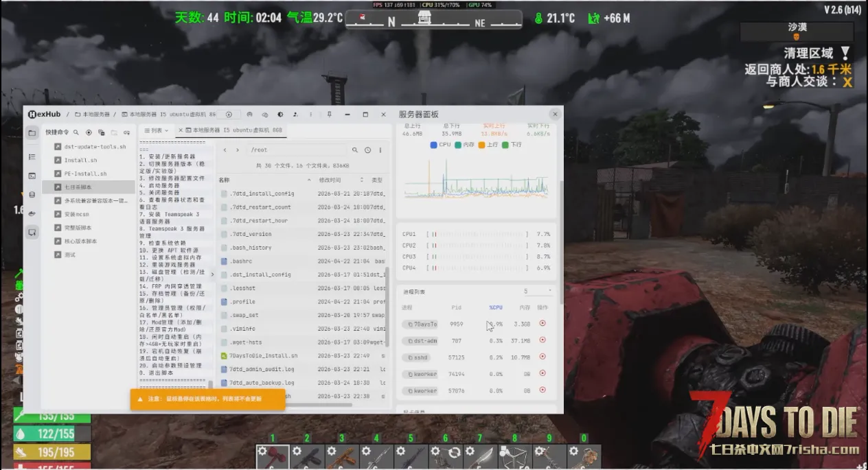The height and width of the screenshot is (470, 868).
Task: Toggle the 内存 series in chart legend
Action: [464, 145]
